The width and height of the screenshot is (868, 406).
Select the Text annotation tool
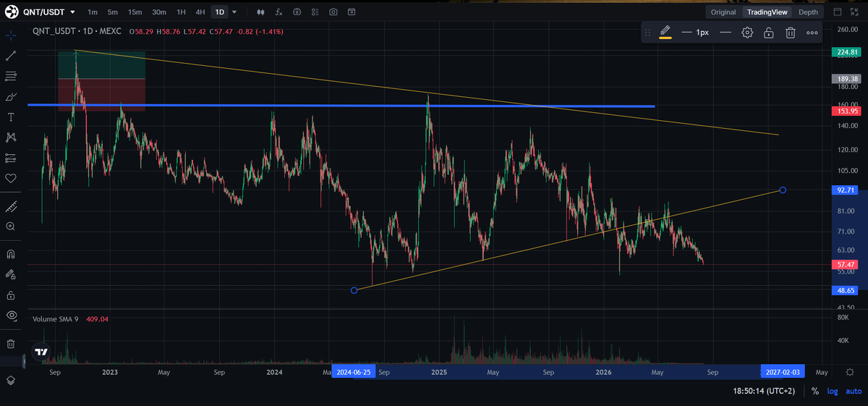pos(11,117)
